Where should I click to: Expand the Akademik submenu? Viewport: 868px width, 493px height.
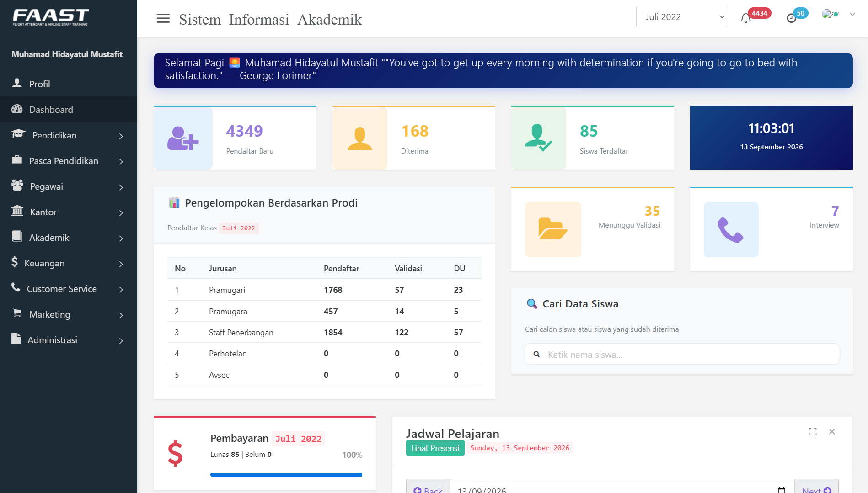click(x=69, y=238)
